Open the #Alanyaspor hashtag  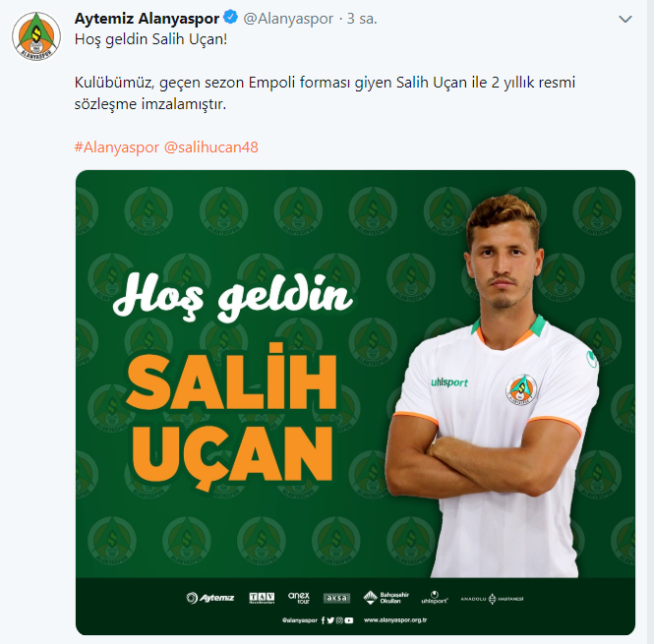117,147
